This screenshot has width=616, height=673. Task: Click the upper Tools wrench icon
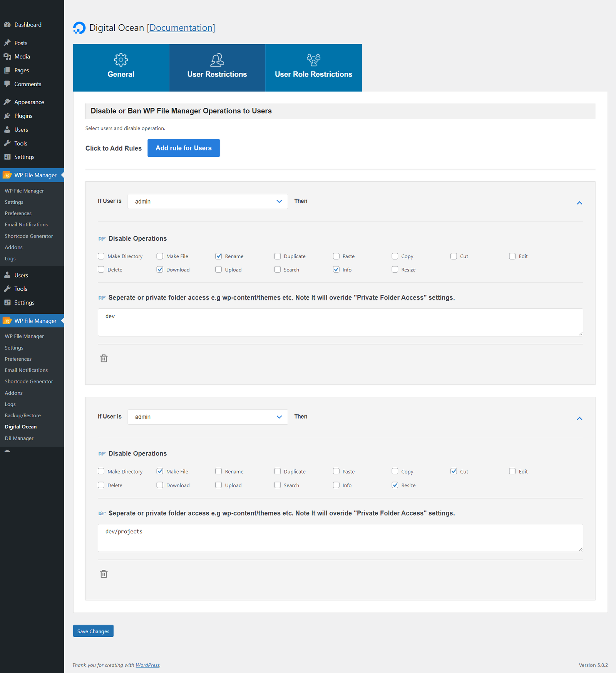coord(7,143)
